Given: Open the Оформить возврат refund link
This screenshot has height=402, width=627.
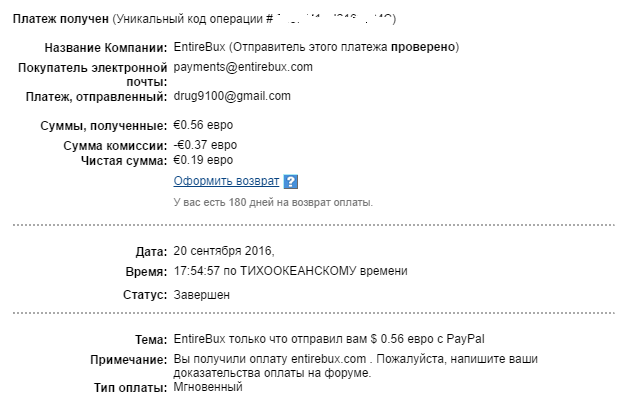Looking at the screenshot, I should (226, 181).
